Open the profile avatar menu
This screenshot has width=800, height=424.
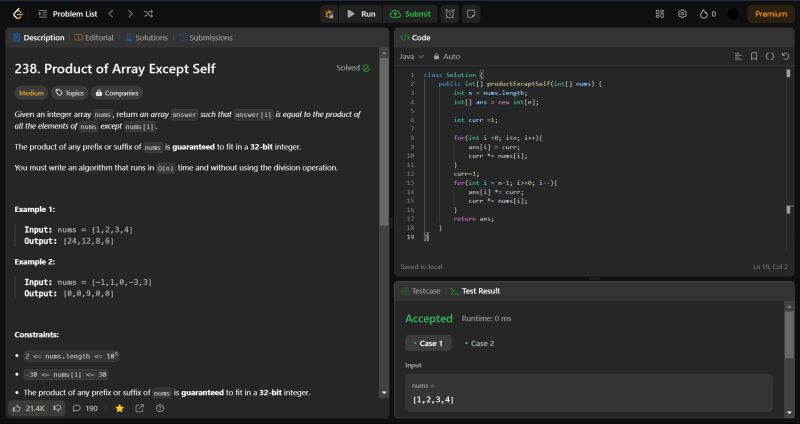733,14
